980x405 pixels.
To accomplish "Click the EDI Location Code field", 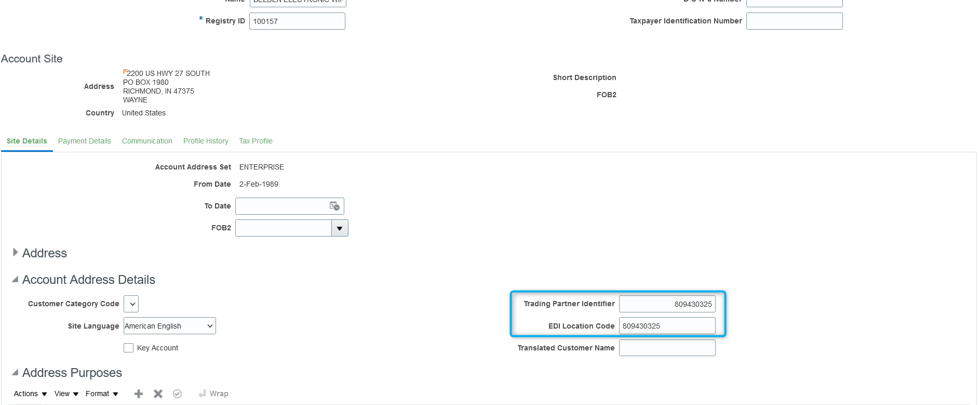I will click(667, 326).
